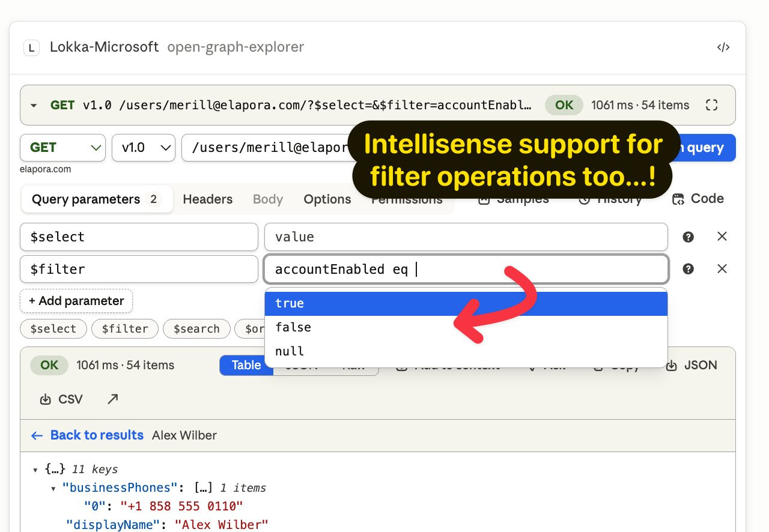This screenshot has width=769, height=532.
Task: Open the code view icon in header
Action: (723, 47)
